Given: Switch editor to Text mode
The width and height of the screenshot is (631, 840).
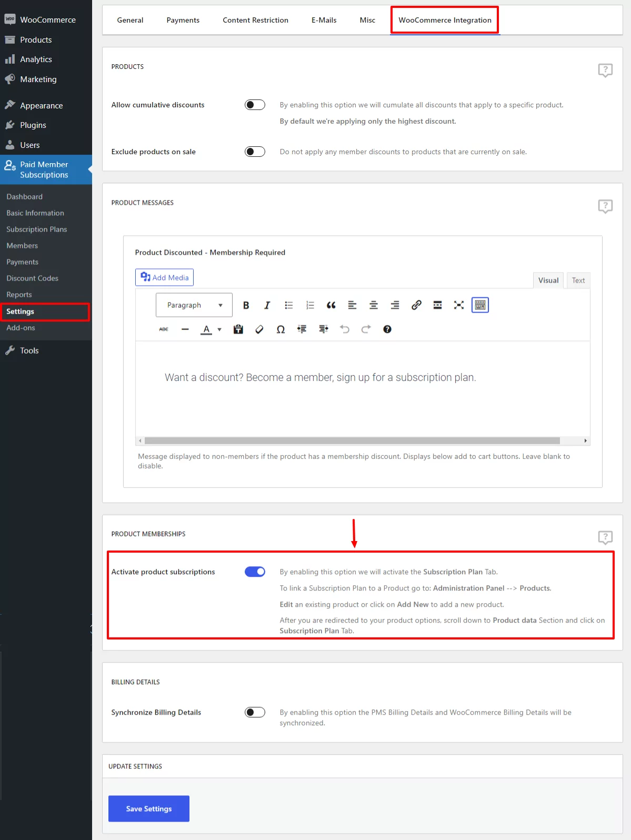Looking at the screenshot, I should coord(578,281).
